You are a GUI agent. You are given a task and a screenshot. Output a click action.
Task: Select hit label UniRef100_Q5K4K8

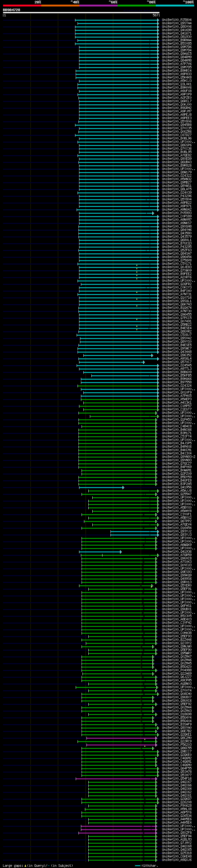(176, 78)
